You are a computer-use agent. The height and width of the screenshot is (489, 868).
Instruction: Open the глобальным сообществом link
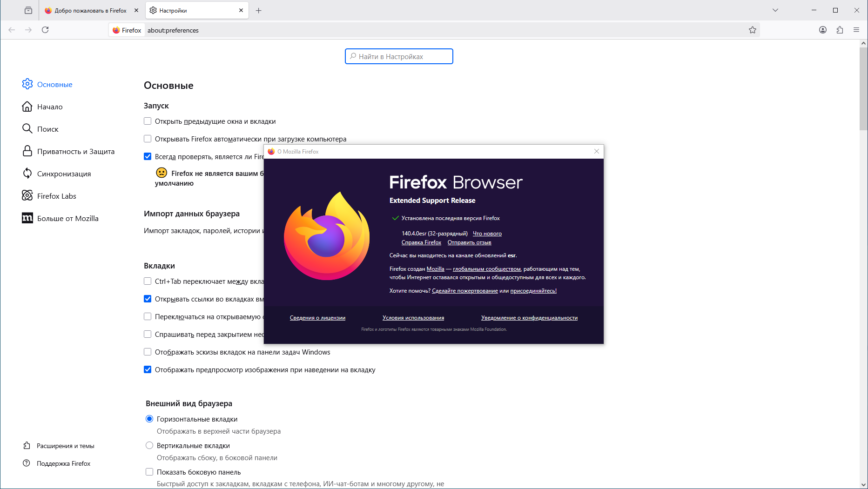point(487,269)
